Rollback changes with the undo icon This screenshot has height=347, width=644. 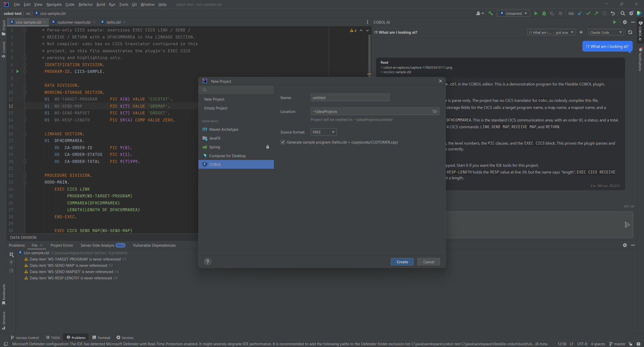pyautogui.click(x=613, y=13)
